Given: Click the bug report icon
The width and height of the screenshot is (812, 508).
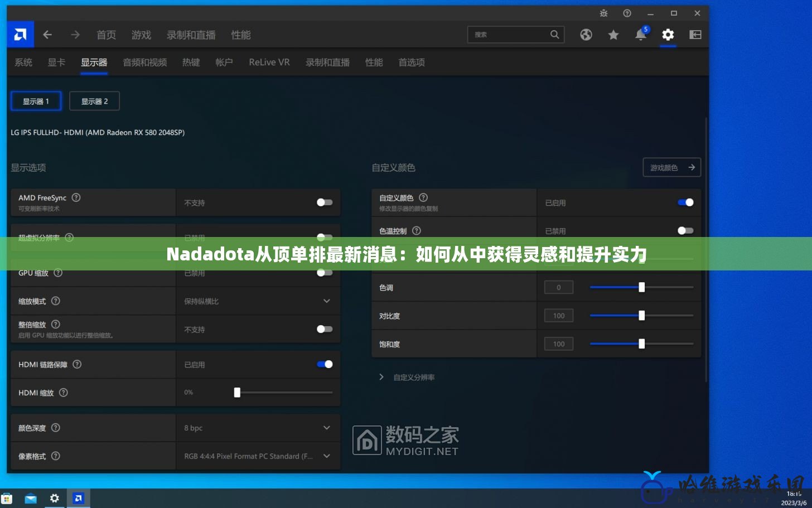Looking at the screenshot, I should pos(604,13).
